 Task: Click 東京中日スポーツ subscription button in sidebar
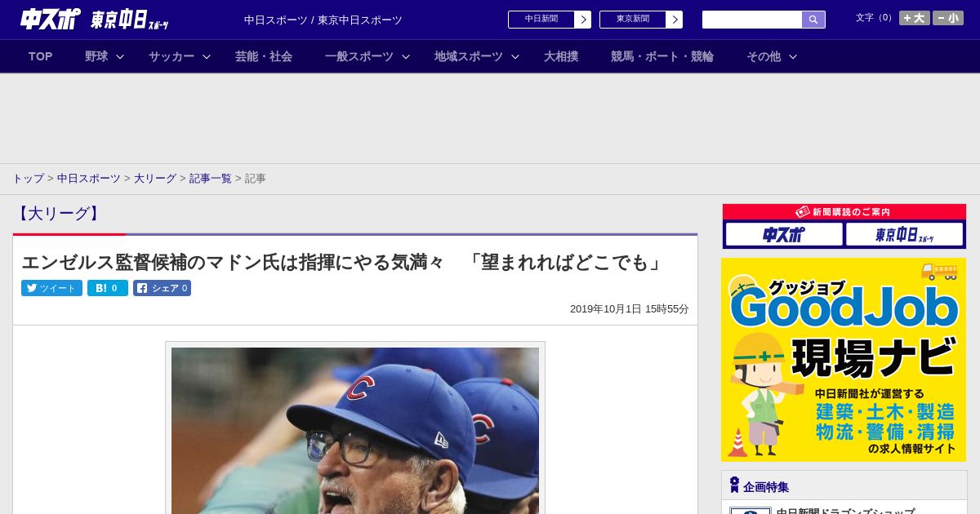(904, 235)
